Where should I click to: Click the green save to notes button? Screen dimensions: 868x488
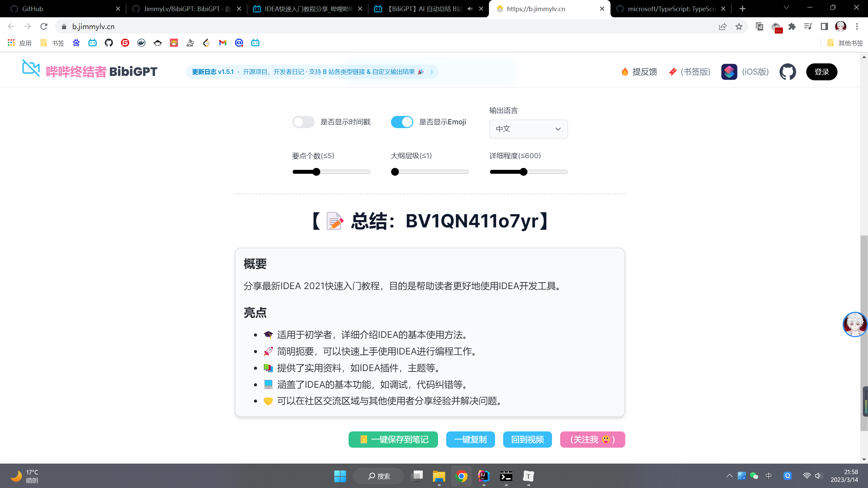coord(393,440)
